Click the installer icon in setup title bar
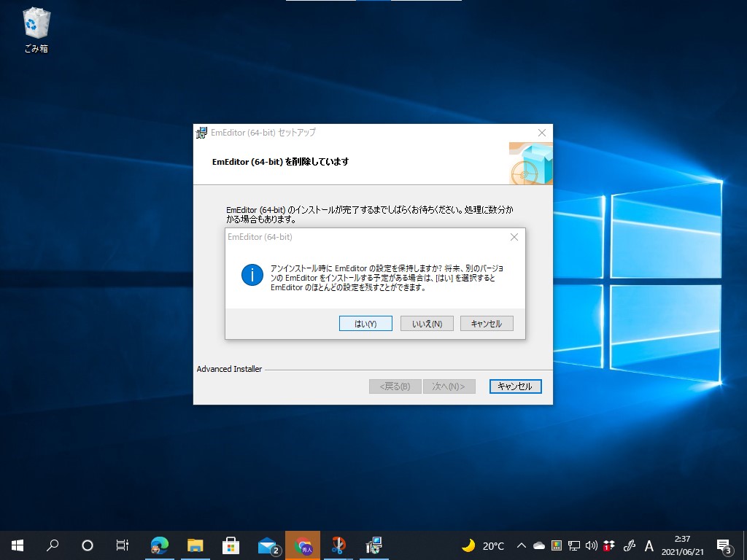747x560 pixels. pos(202,133)
